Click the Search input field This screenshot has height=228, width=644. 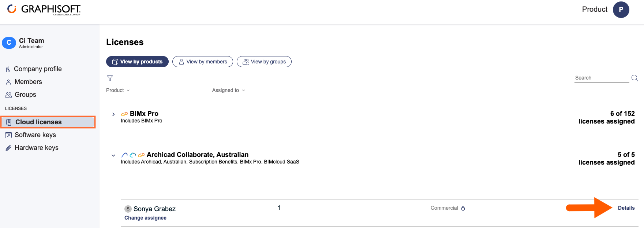click(601, 78)
